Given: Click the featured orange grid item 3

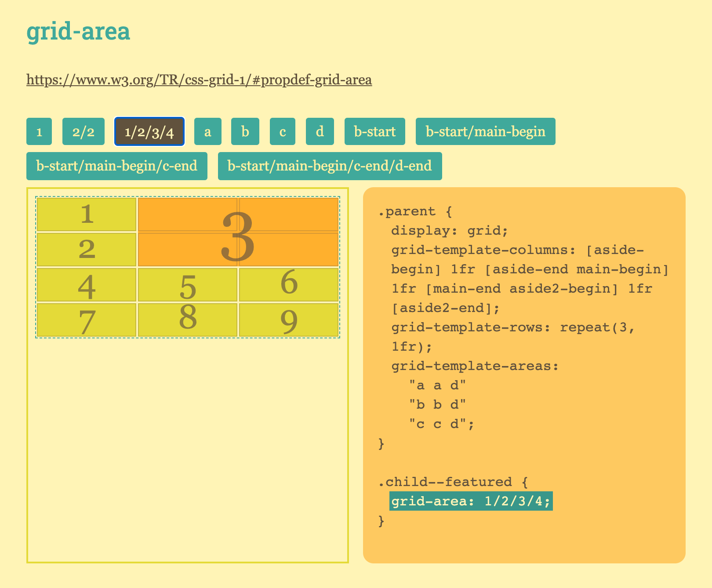Looking at the screenshot, I should click(x=237, y=232).
